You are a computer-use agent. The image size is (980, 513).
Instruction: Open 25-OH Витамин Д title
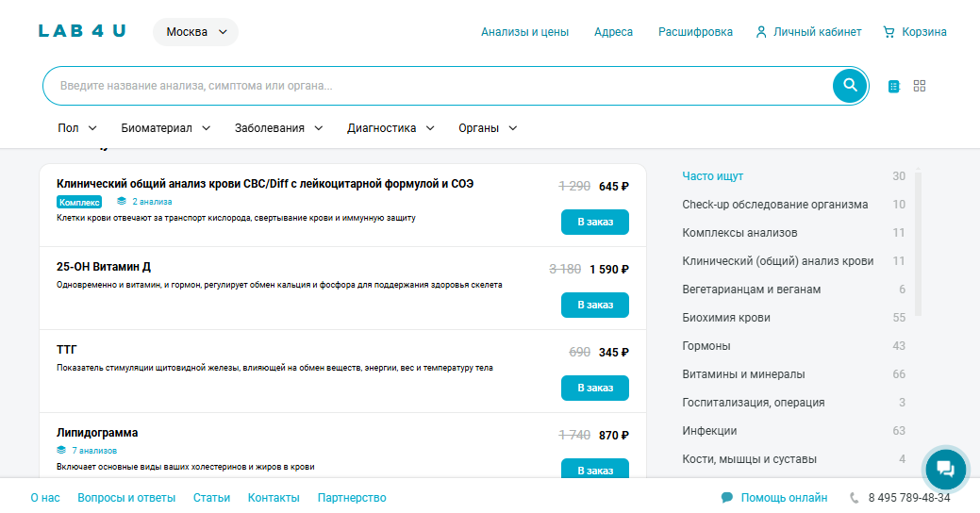coord(104,267)
